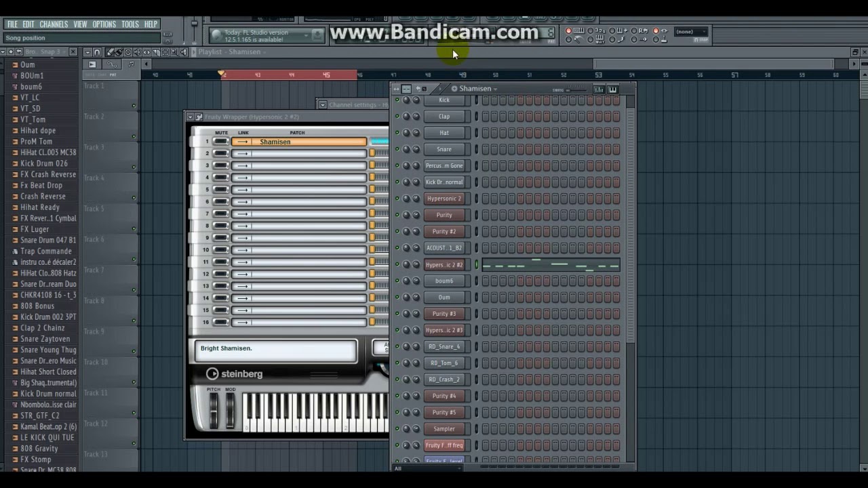Screen dimensions: 868x488
Task: Click the download update icon in news panel
Action: coord(317,35)
